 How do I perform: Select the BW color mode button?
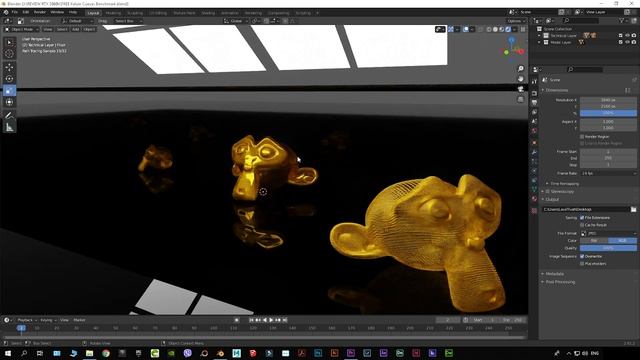(594, 241)
